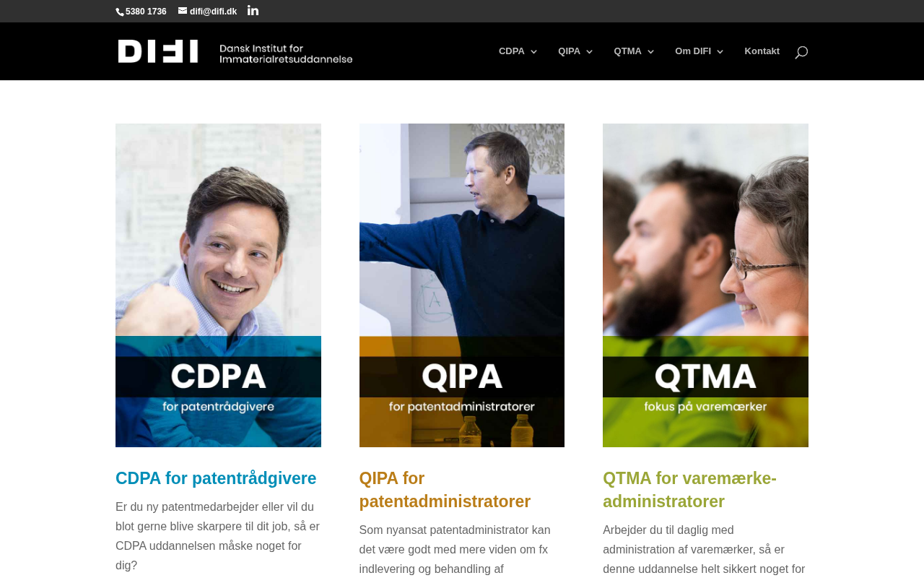This screenshot has width=924, height=578.
Task: Expand the QIPA menu chevron
Action: [x=589, y=51]
